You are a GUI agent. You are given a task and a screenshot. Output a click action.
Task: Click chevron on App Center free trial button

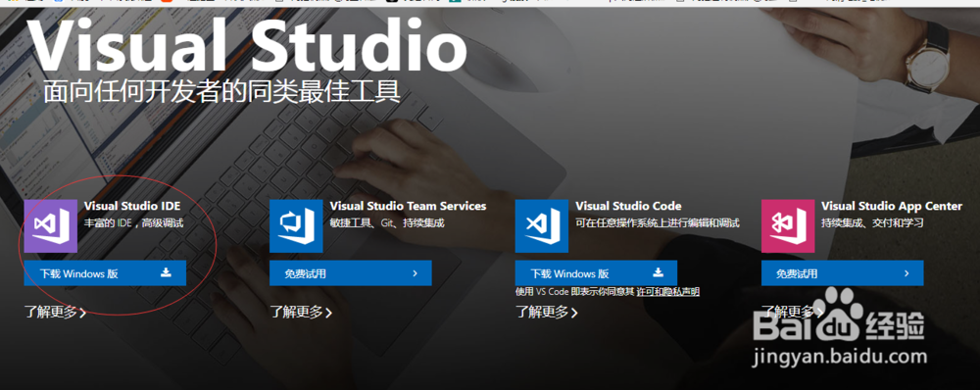click(906, 273)
